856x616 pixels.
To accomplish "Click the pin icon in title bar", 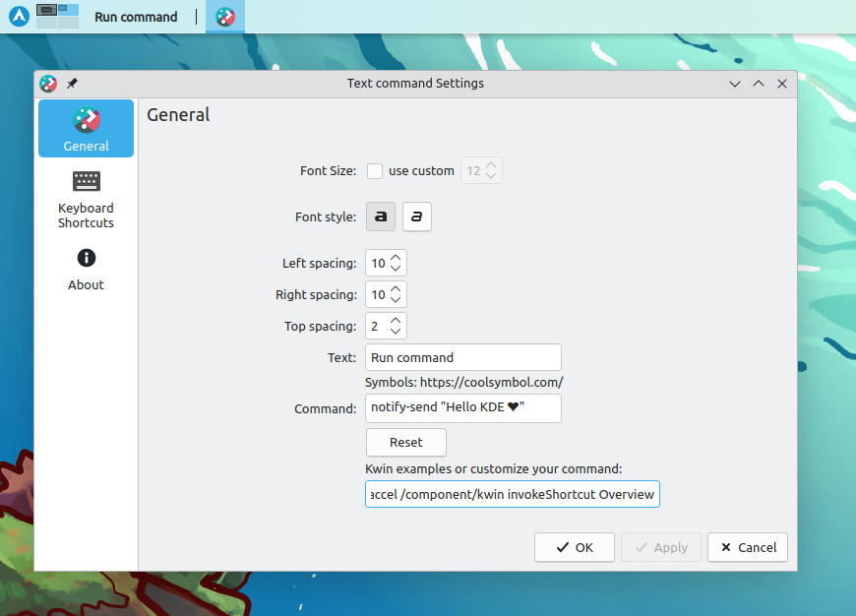I will (x=72, y=84).
